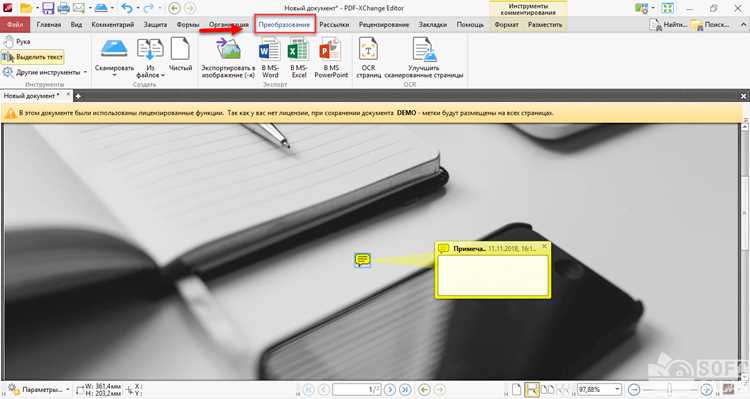The height and width of the screenshot is (399, 750).
Task: Open the Format (Формат) contextual tab
Action: pos(507,24)
